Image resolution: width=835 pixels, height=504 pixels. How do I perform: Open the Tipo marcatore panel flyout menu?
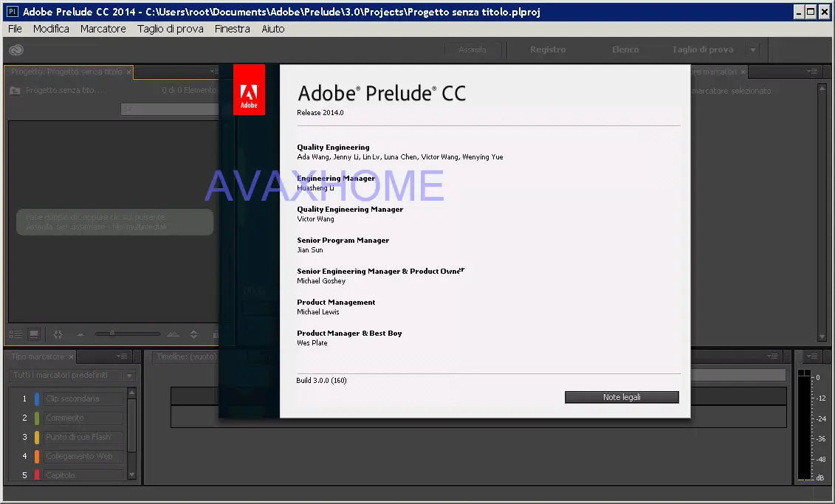[x=122, y=356]
